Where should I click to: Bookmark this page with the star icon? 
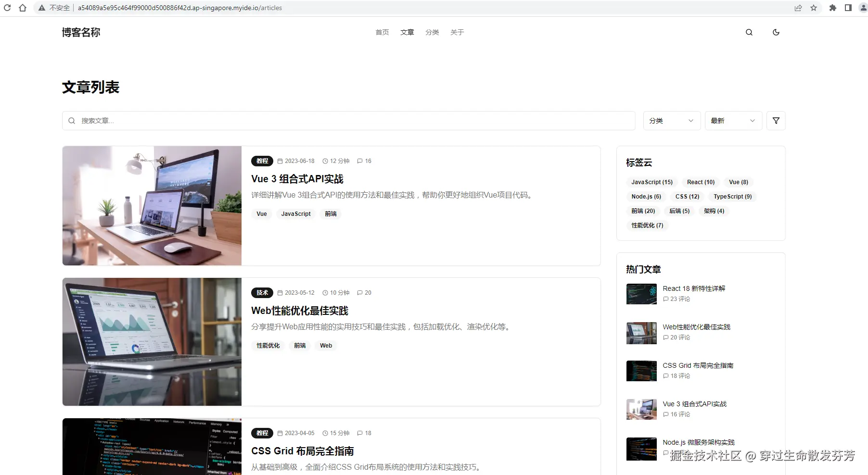[814, 8]
